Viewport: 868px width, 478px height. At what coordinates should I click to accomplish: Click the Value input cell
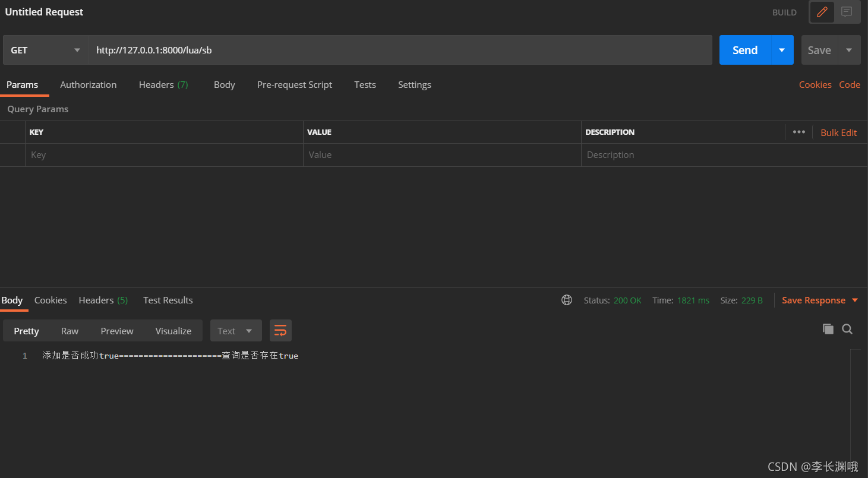pyautogui.click(x=442, y=155)
